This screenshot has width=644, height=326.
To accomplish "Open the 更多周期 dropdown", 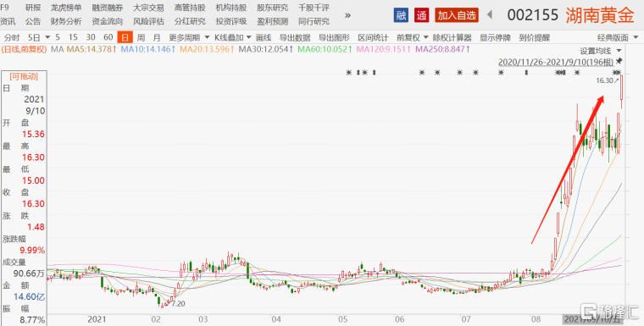I will [x=189, y=37].
